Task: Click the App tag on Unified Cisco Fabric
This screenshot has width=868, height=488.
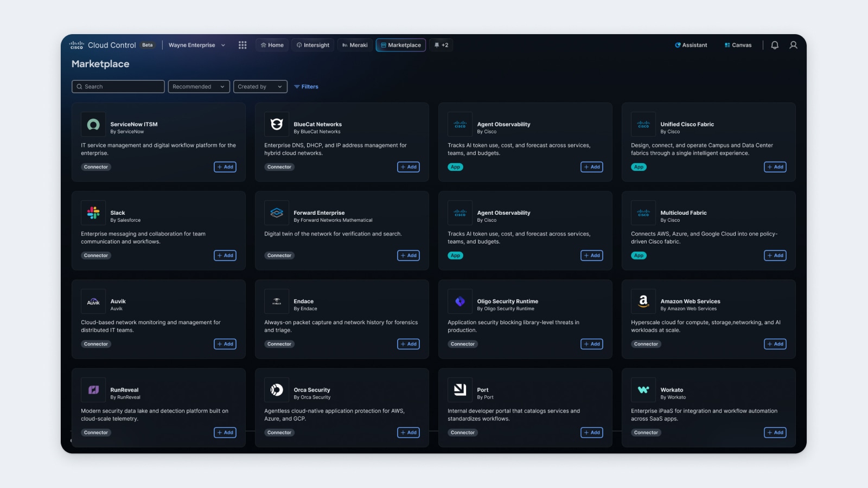Action: click(x=639, y=167)
